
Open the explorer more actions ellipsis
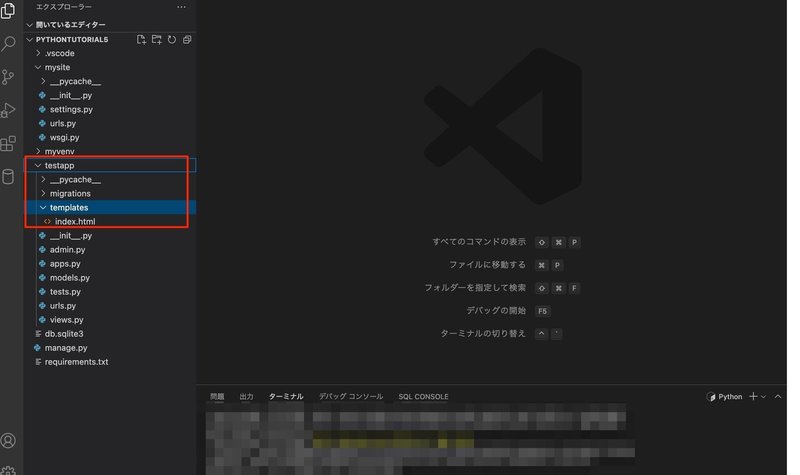coord(181,7)
